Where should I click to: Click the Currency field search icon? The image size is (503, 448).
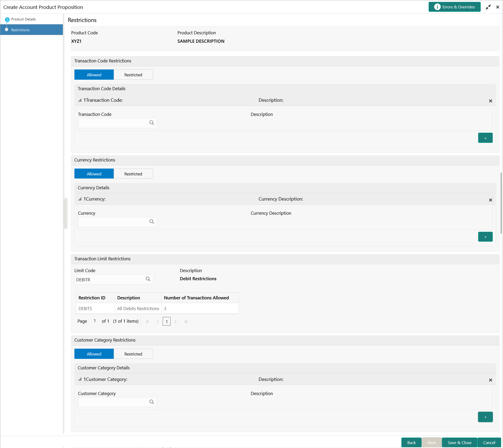151,222
